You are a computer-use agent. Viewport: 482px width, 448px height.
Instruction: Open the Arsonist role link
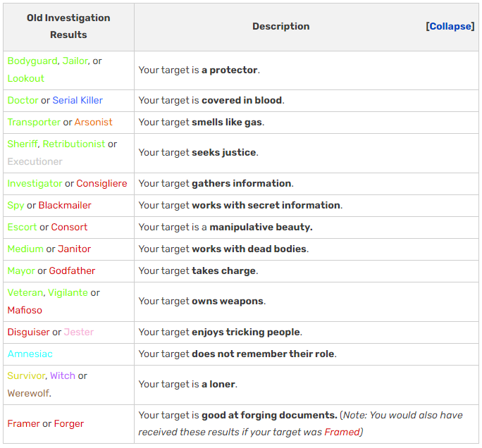pyautogui.click(x=94, y=122)
